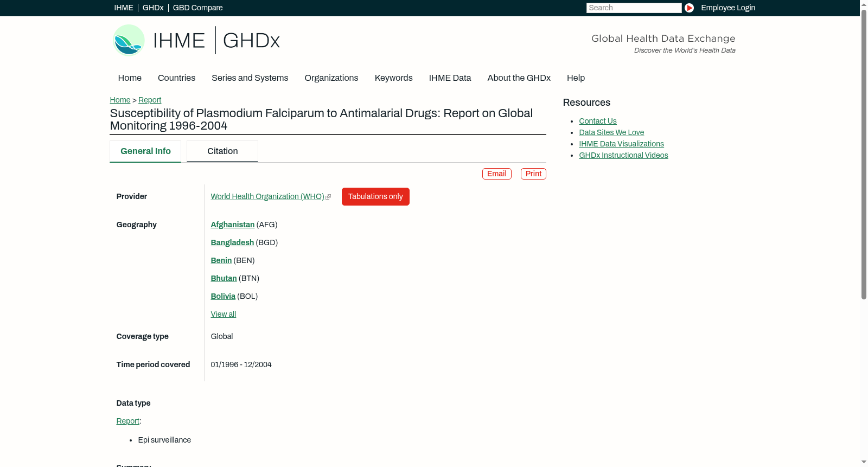Click the 'Global Health Data Exchange' tagline

tap(663, 39)
